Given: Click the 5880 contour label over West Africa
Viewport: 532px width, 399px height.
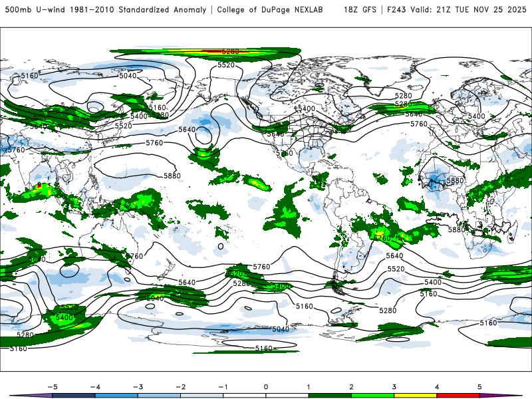Looking at the screenshot, I should click(455, 180).
